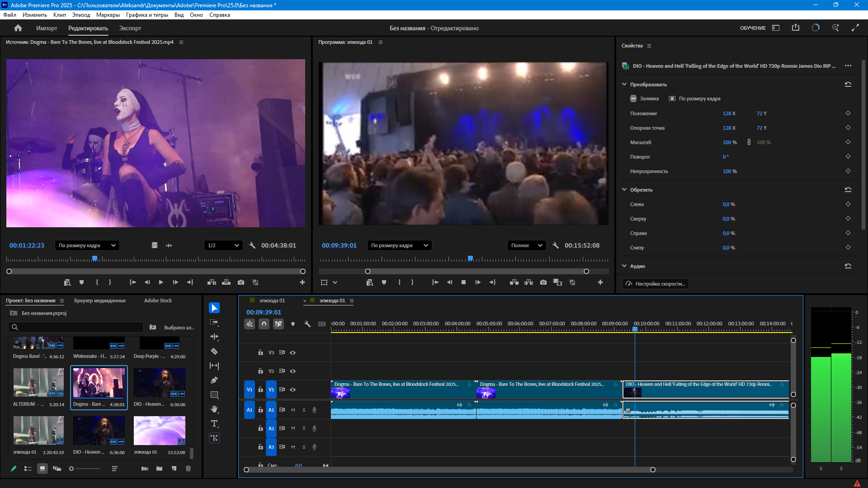Switch to the Экспорт tab
The width and height of the screenshot is (868, 488).
coord(130,28)
